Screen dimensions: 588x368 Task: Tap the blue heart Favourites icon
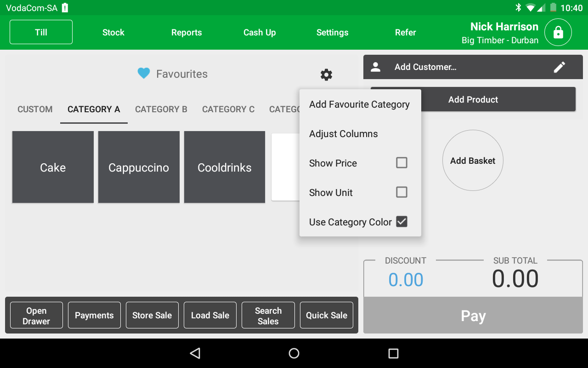coord(144,74)
